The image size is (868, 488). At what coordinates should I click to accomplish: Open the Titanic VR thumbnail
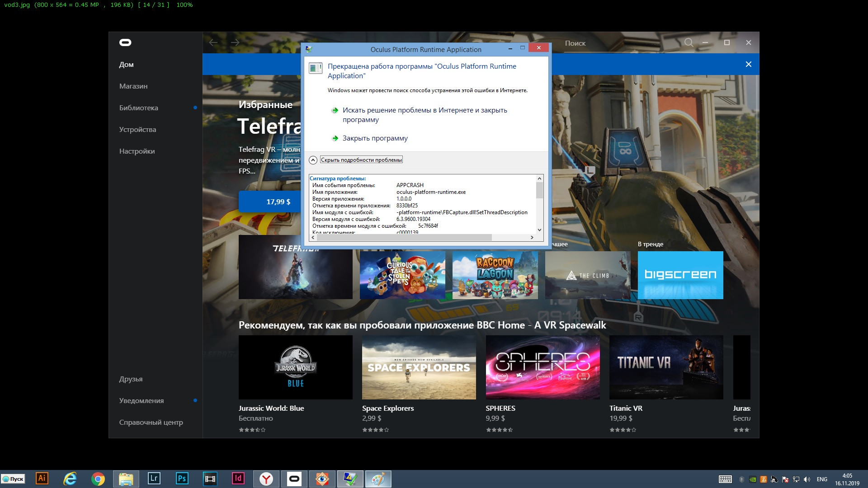tap(666, 367)
